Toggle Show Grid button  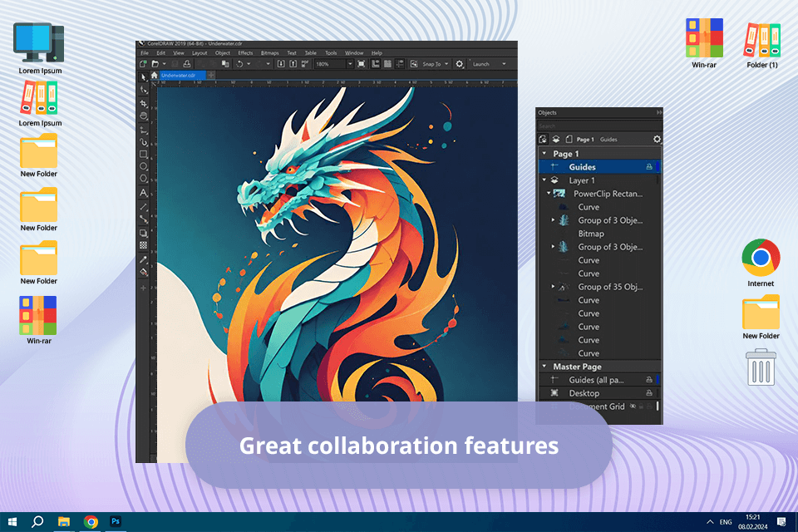388,64
